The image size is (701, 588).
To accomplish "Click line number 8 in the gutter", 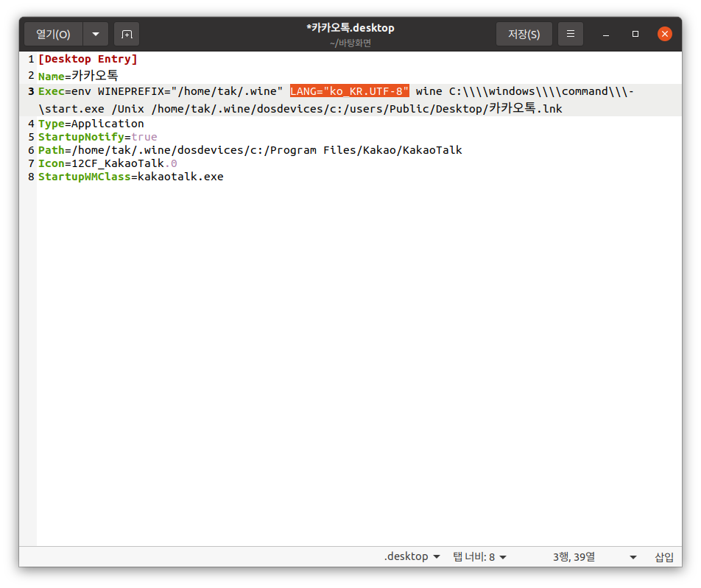I will 31,177.
